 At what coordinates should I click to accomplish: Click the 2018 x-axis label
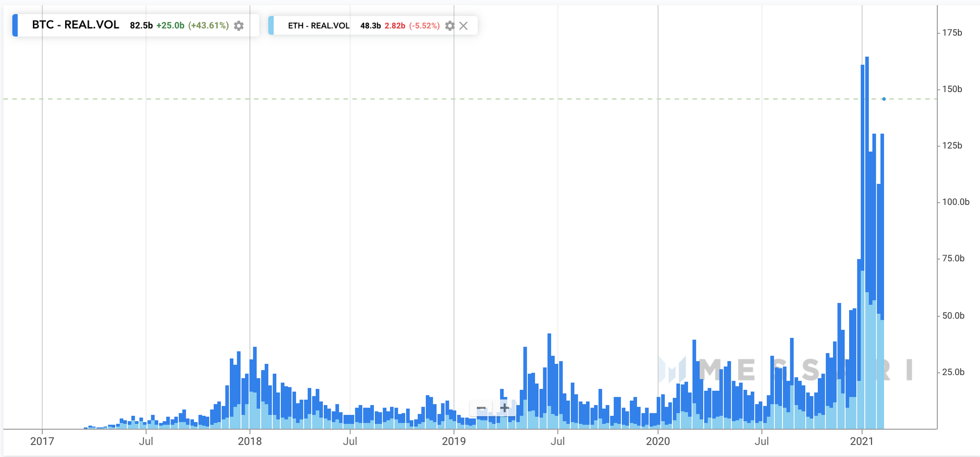pyautogui.click(x=250, y=441)
